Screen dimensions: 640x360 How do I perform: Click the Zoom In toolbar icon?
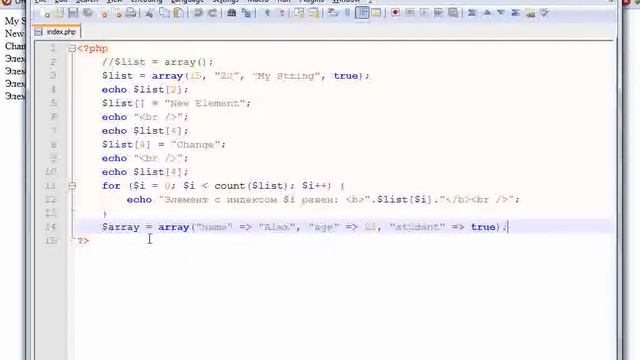pyautogui.click(x=267, y=13)
